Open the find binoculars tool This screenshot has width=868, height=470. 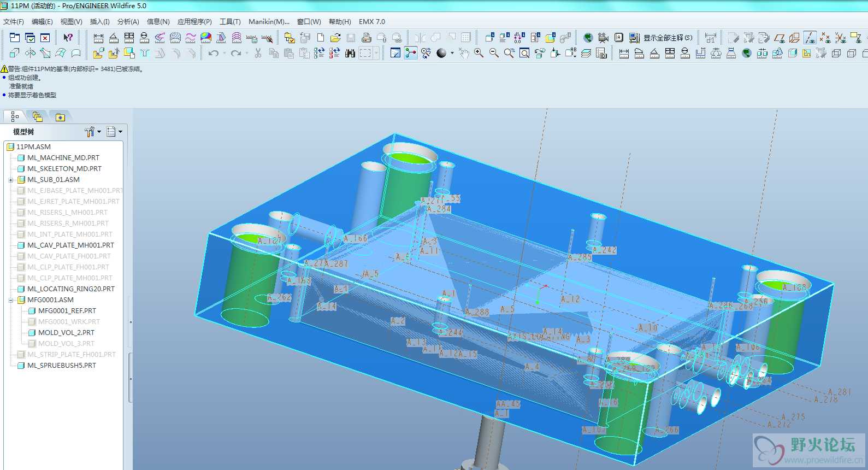pyautogui.click(x=350, y=53)
